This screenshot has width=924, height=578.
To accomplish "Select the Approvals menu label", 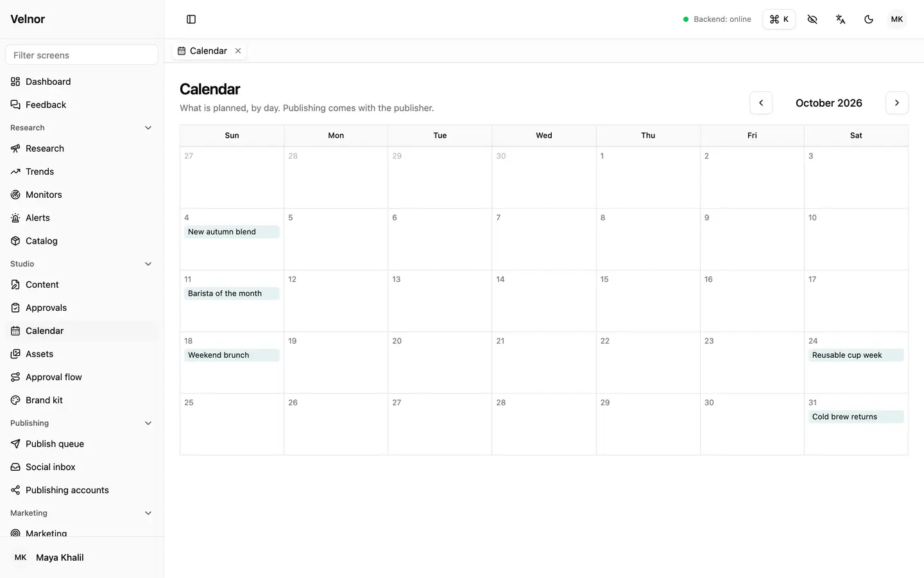I will pos(46,308).
